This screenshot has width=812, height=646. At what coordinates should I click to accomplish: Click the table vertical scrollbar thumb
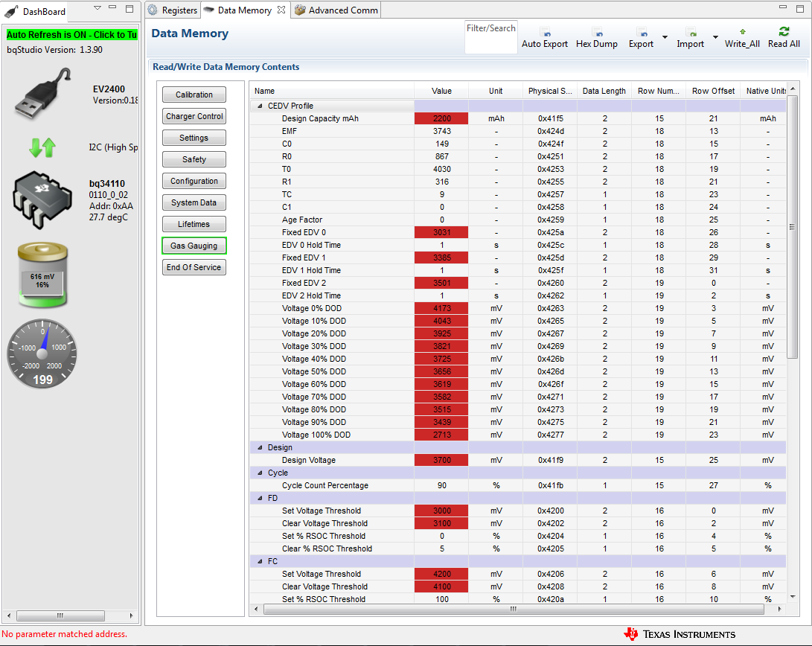[x=792, y=226]
